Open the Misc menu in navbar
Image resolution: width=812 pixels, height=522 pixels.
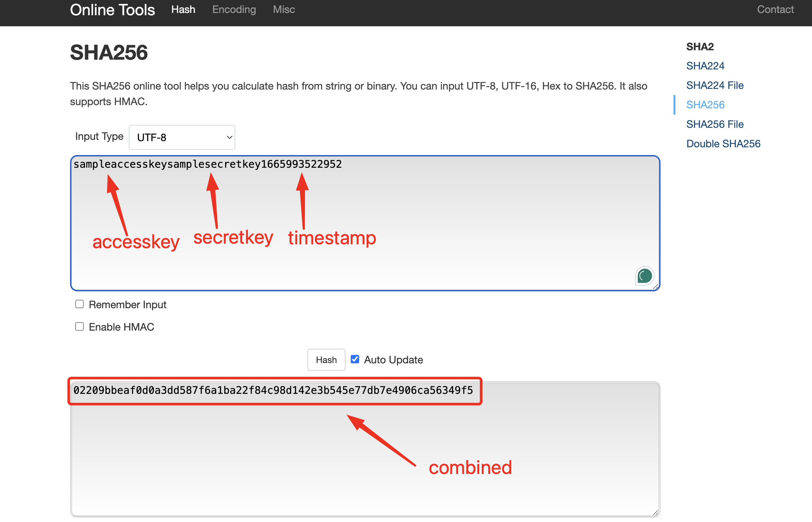284,9
